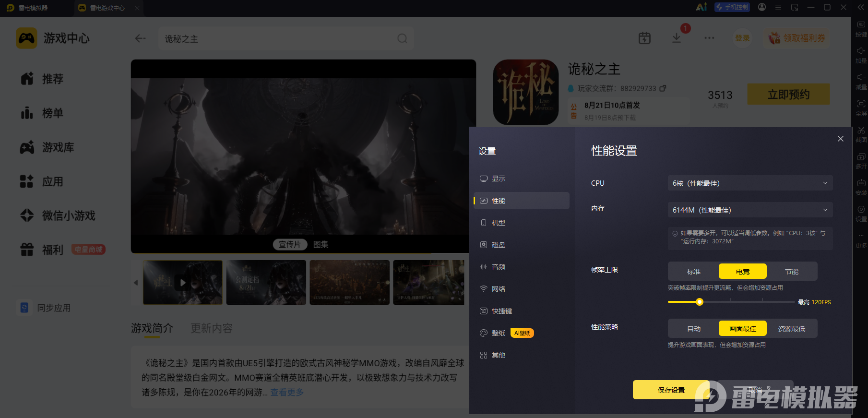Switch to the 图集 tab
The height and width of the screenshot is (418, 868).
click(x=321, y=245)
